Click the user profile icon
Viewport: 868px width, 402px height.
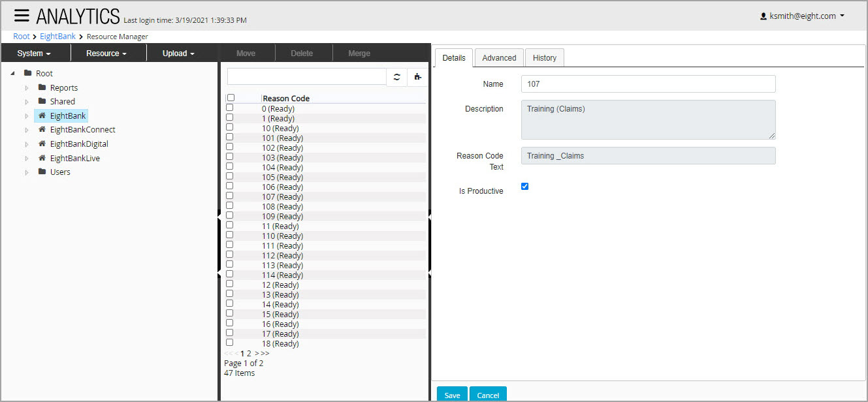click(x=763, y=16)
